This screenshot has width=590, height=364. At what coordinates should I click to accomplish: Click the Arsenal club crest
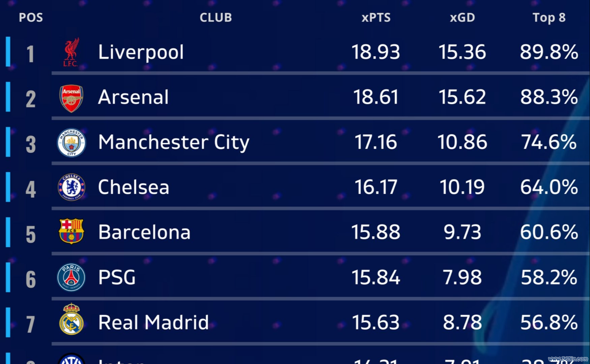pos(71,98)
